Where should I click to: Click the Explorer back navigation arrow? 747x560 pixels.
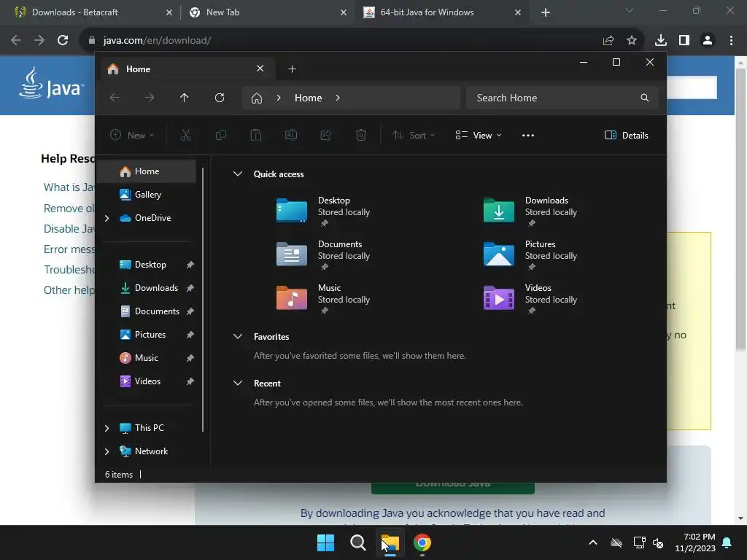click(x=115, y=98)
